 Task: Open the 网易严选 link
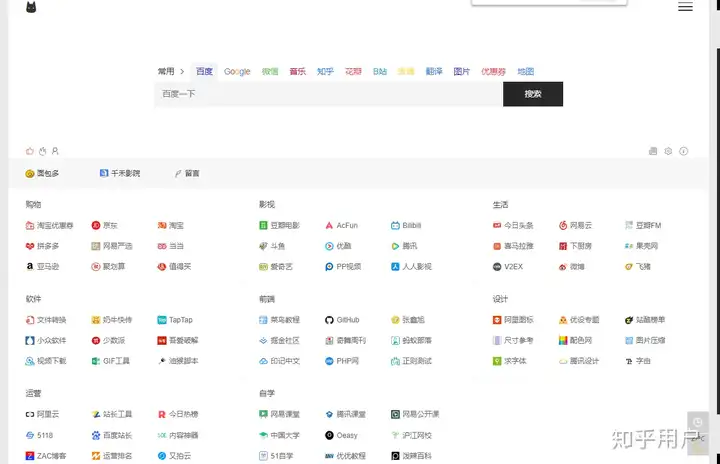tap(112, 246)
